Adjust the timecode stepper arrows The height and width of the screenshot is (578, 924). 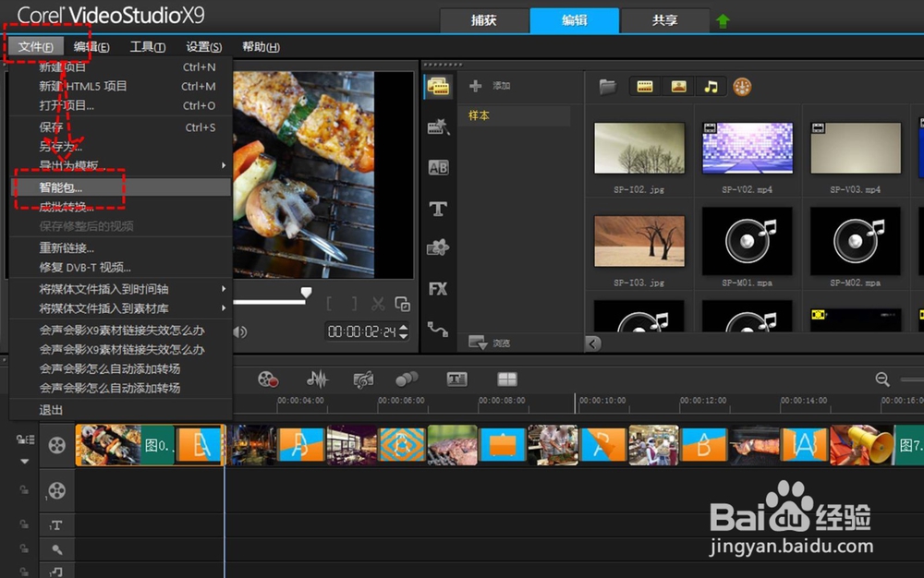(x=404, y=332)
